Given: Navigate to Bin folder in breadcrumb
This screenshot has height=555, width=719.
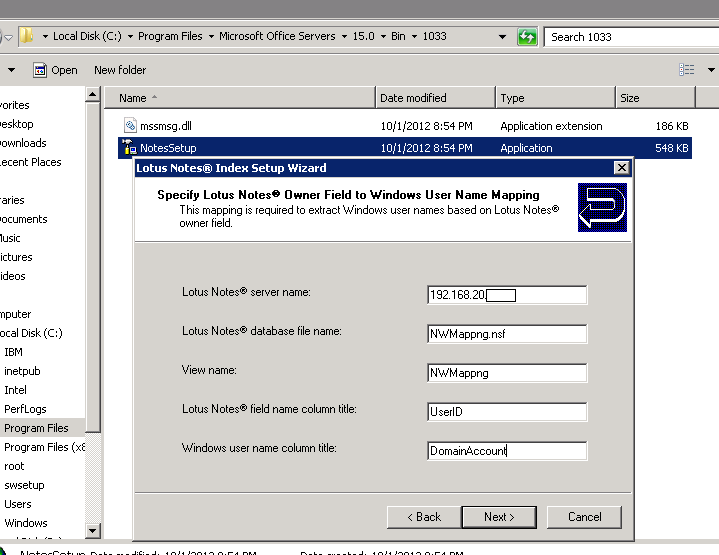Looking at the screenshot, I should (398, 36).
